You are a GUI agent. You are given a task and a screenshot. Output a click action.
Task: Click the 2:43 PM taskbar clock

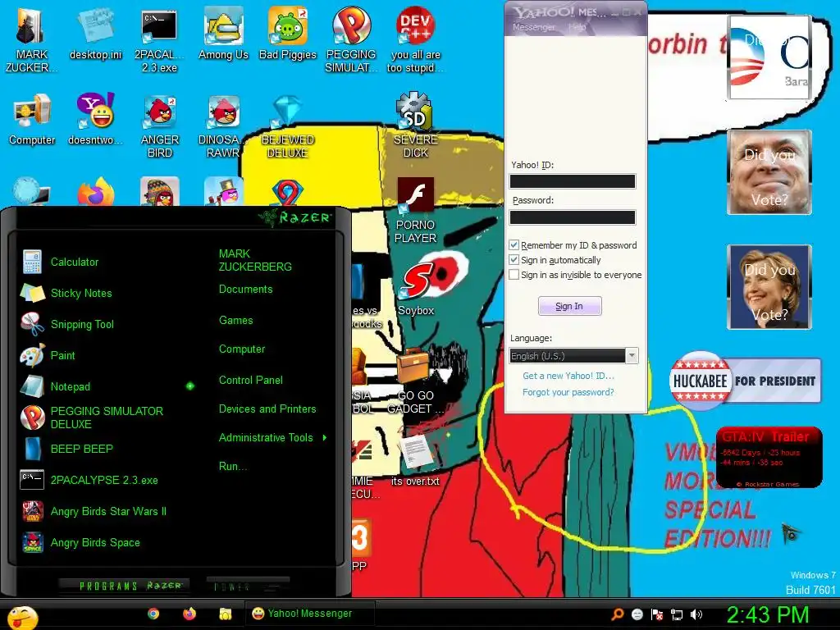(x=767, y=614)
